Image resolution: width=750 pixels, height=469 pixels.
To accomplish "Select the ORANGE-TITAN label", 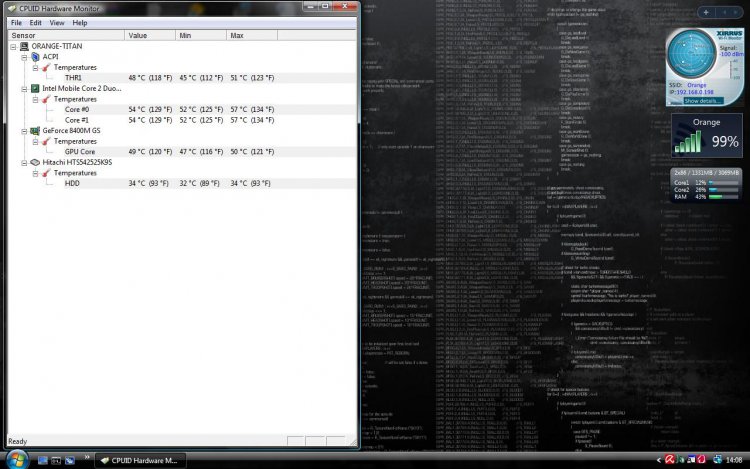I will (x=56, y=46).
